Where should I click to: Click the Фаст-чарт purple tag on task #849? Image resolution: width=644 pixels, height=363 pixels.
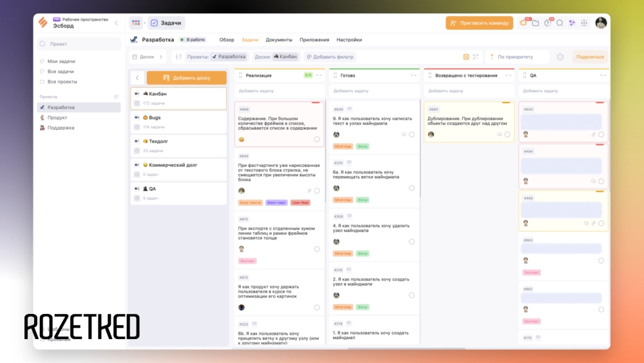(276, 202)
